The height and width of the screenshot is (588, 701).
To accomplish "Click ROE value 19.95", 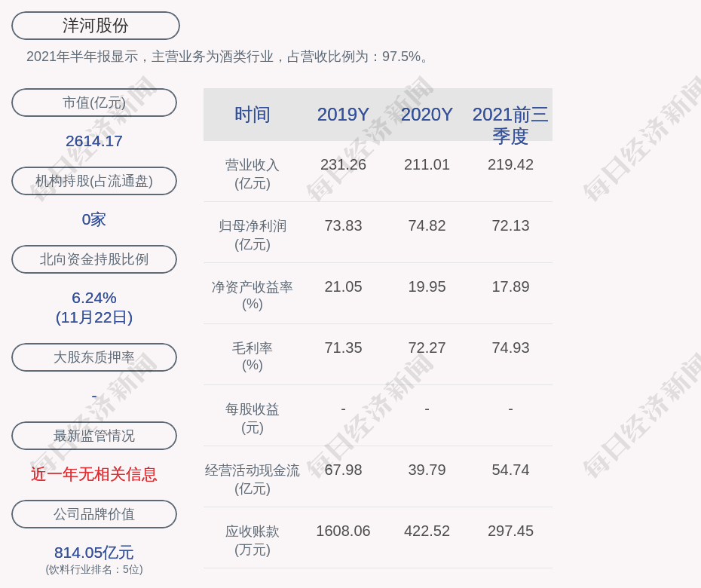I will click(x=427, y=286).
